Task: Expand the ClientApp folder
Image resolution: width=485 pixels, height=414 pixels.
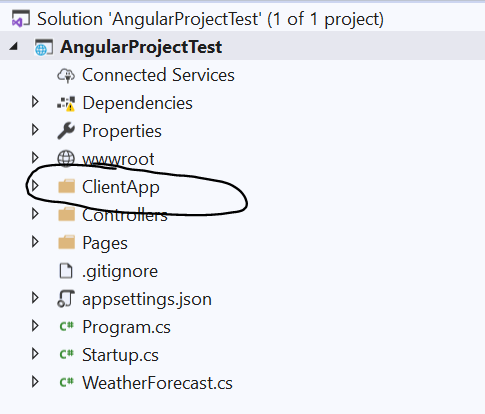Action: (x=35, y=186)
